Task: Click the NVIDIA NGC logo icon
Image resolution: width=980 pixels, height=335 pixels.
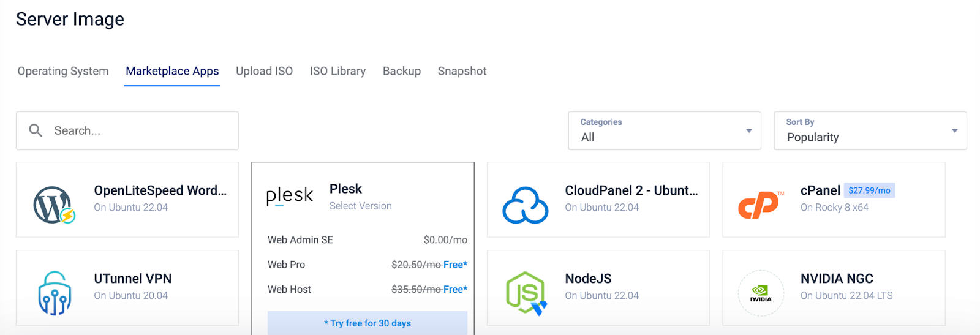Action: 761,293
